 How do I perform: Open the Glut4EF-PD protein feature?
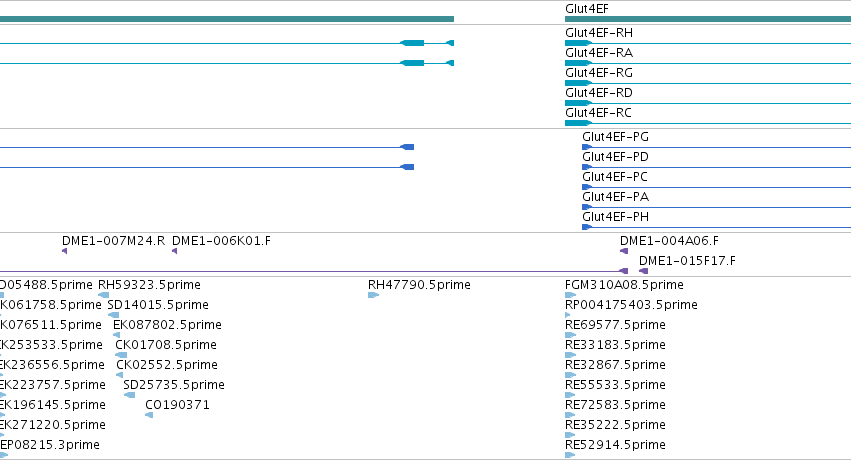coord(615,157)
